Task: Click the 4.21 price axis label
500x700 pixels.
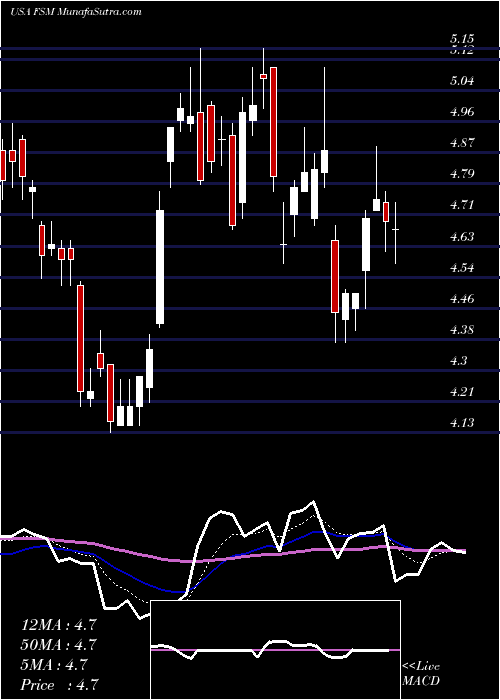Action: coord(462,392)
